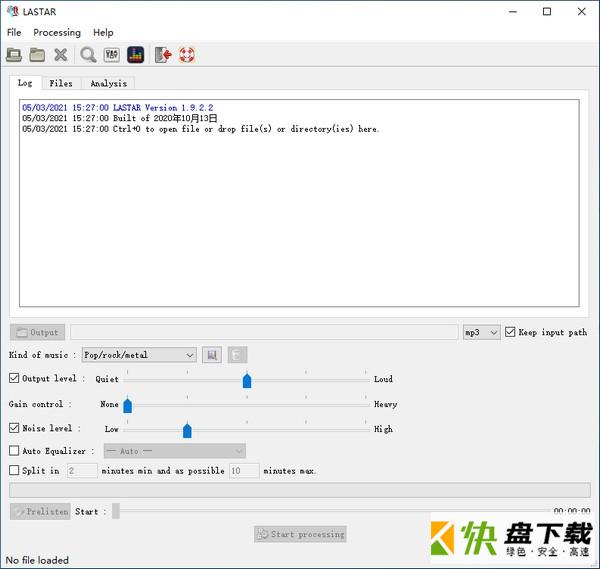Viewport: 600px width, 569px height.
Task: Expand the mp3 output format dropdown
Action: tap(481, 332)
